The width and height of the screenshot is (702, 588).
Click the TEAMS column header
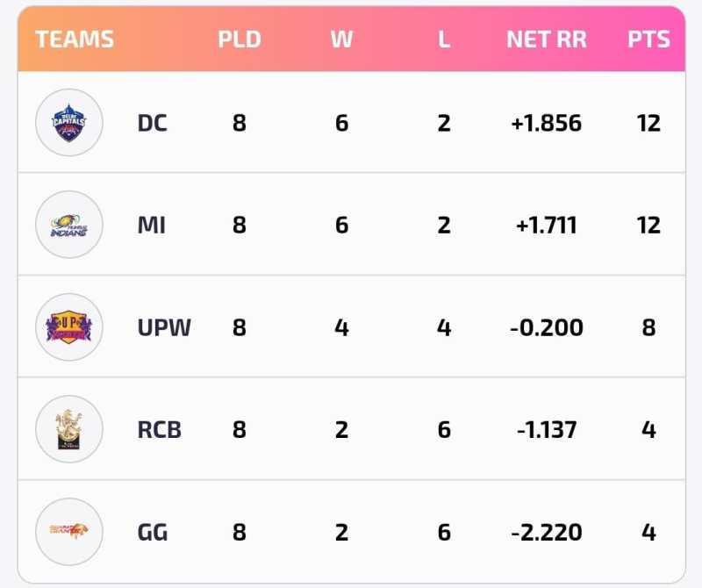[x=75, y=39]
